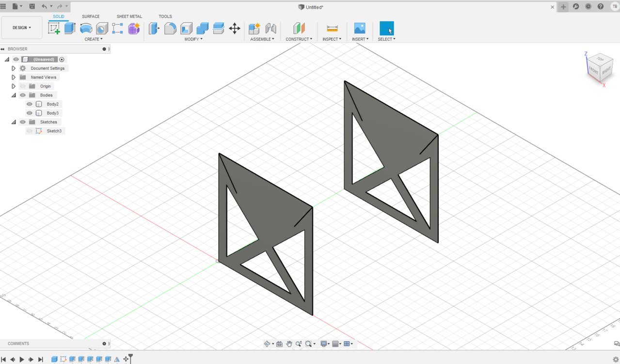Image resolution: width=620 pixels, height=364 pixels.
Task: Show Sketch3 using its eye icon
Action: (x=30, y=131)
